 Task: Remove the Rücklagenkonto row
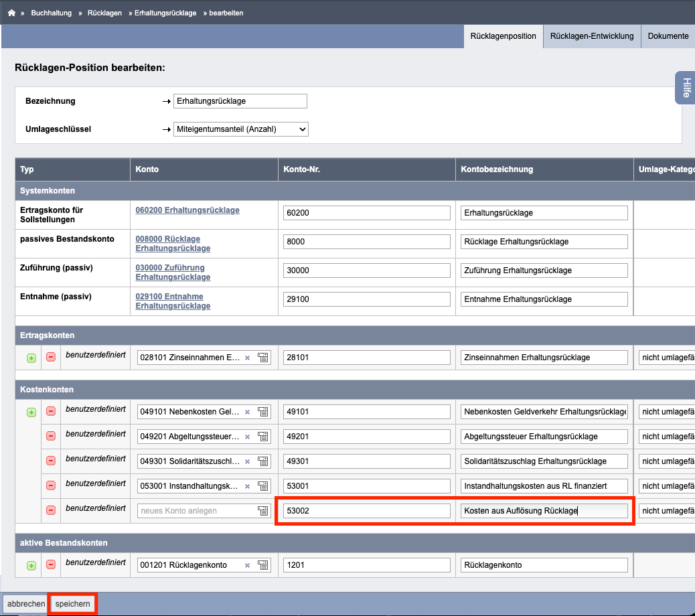pos(51,564)
